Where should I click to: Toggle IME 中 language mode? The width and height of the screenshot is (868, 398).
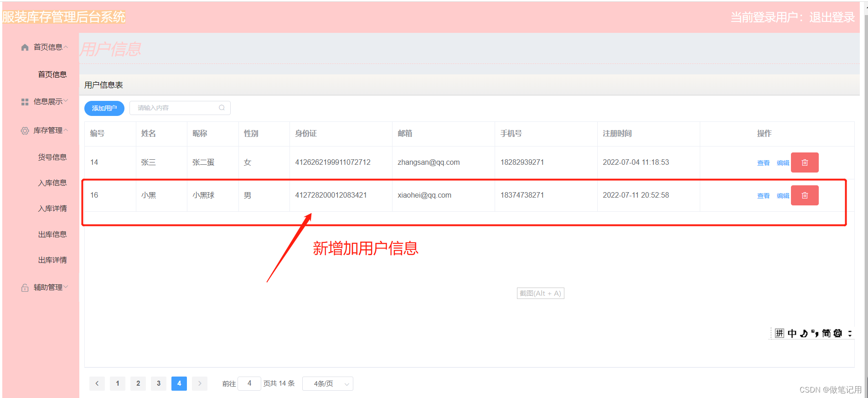point(792,333)
